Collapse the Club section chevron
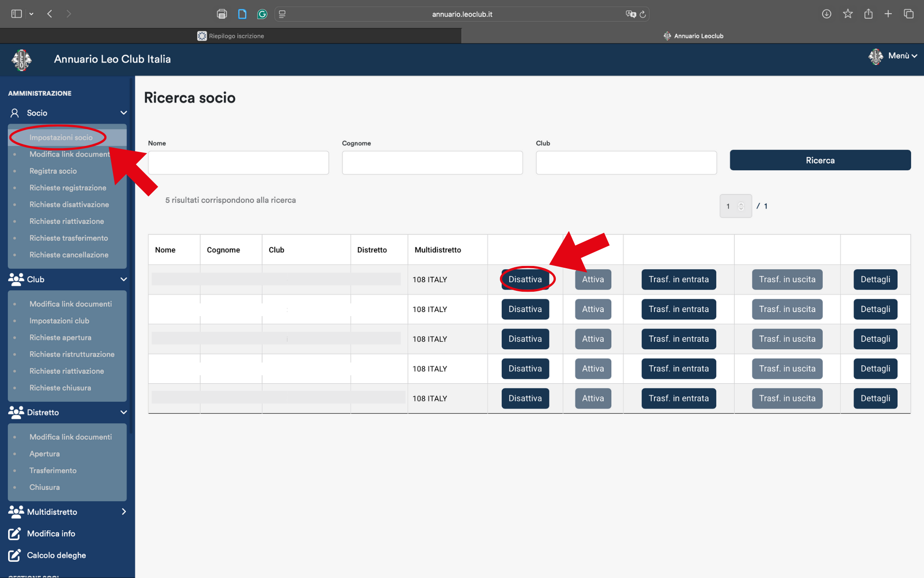Image resolution: width=924 pixels, height=578 pixels. 123,280
